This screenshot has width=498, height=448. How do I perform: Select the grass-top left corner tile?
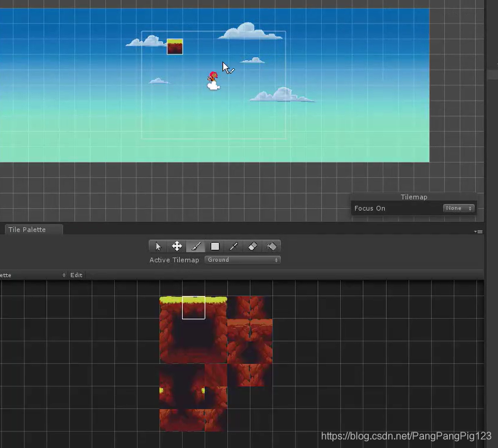coord(171,308)
